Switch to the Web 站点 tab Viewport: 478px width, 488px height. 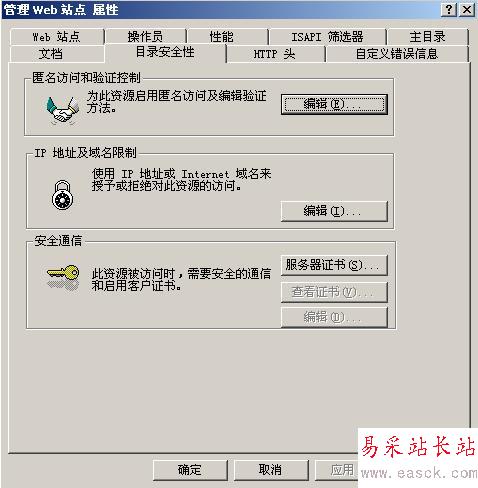[x=57, y=37]
